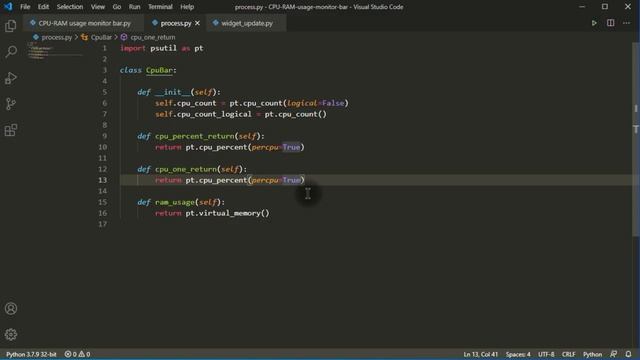Open the Extensions view
The height and width of the screenshot is (360, 640).
[11, 130]
